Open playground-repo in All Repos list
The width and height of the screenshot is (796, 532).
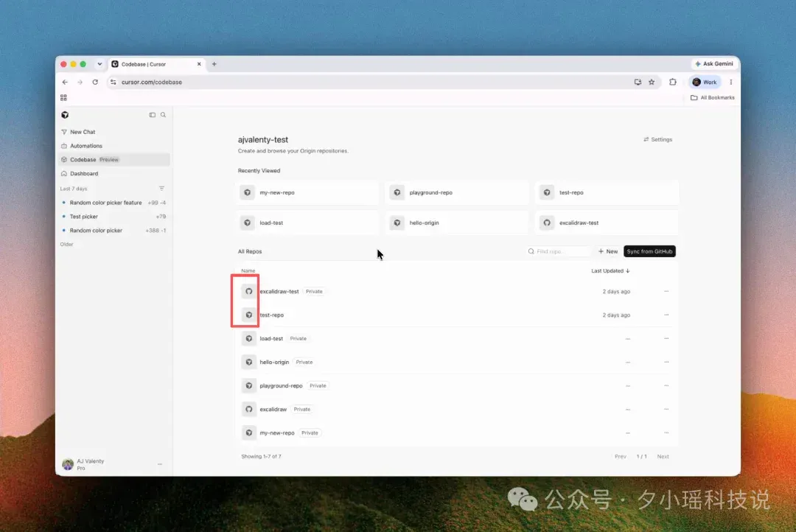[x=281, y=386]
